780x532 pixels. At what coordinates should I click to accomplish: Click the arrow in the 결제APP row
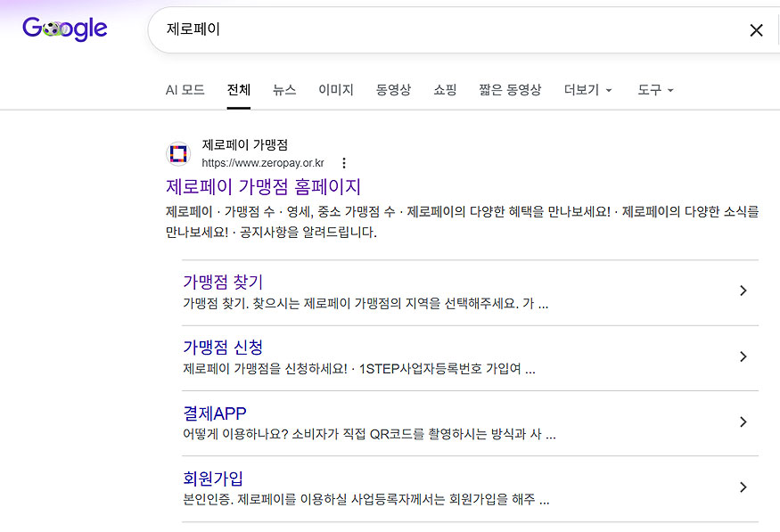pyautogui.click(x=743, y=422)
